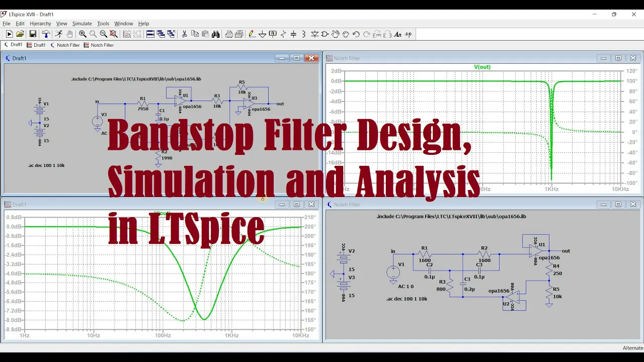Restore down the LTspice main window
Viewport: 644px width, 362px height.
point(614,14)
